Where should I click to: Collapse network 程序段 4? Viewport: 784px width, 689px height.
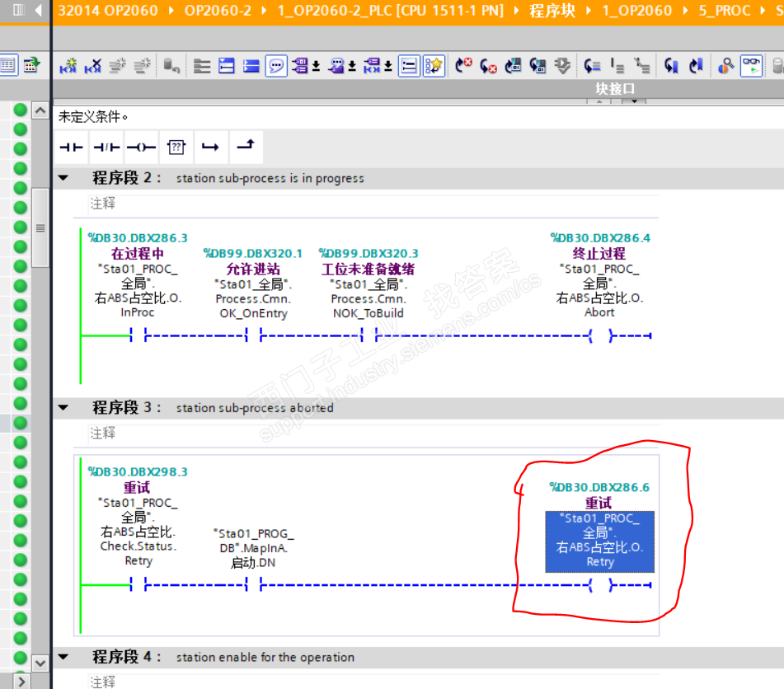click(x=63, y=657)
